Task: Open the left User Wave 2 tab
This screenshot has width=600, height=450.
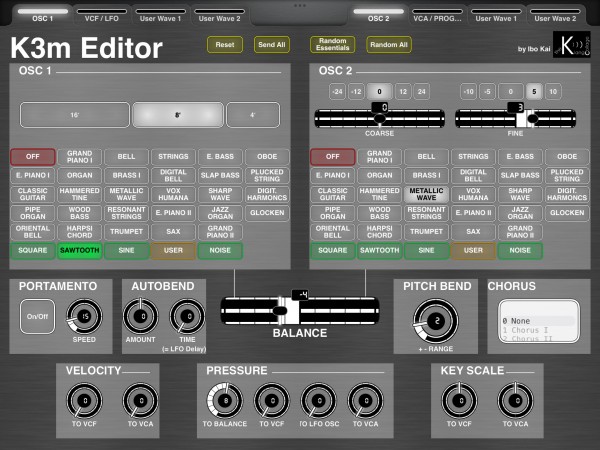Action: pyautogui.click(x=219, y=15)
